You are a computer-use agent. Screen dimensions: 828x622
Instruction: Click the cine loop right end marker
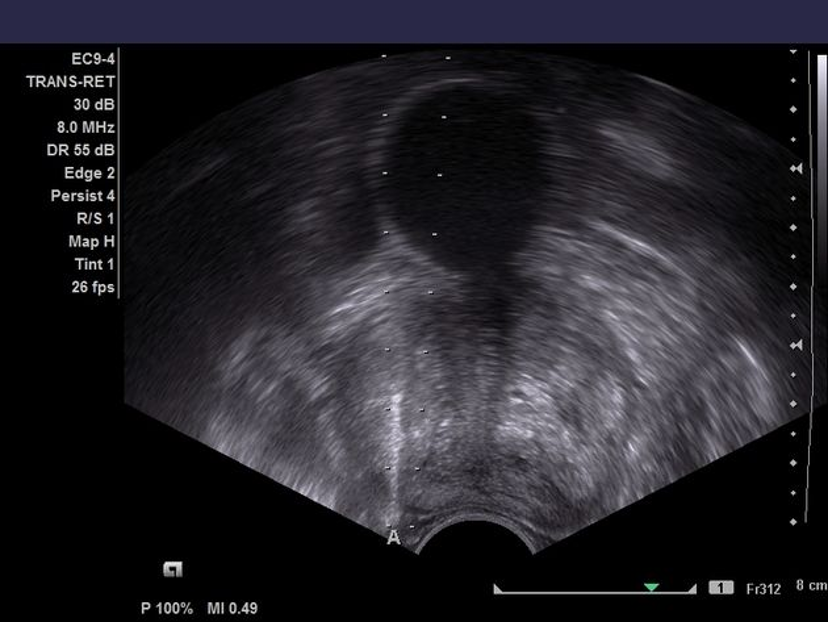[692, 589]
